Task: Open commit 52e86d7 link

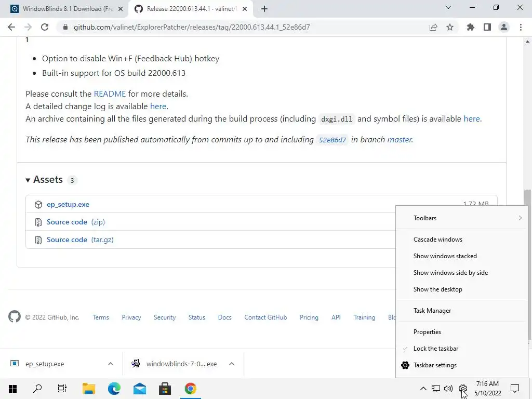Action: [x=332, y=140]
